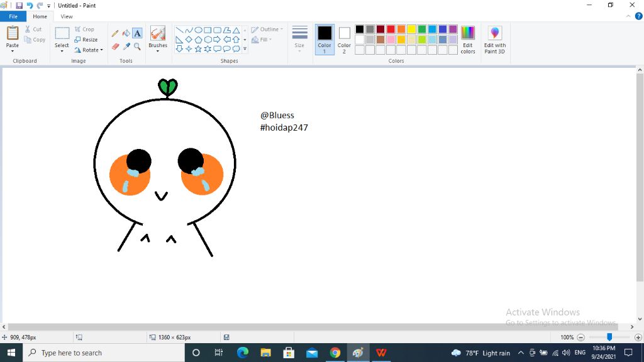Click the Zoom in plus button

click(x=638, y=337)
